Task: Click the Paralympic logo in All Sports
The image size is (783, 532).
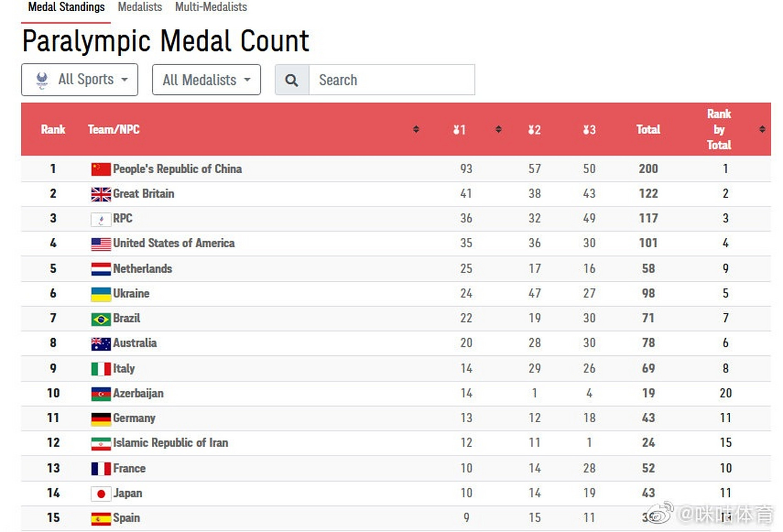Action: click(42, 80)
